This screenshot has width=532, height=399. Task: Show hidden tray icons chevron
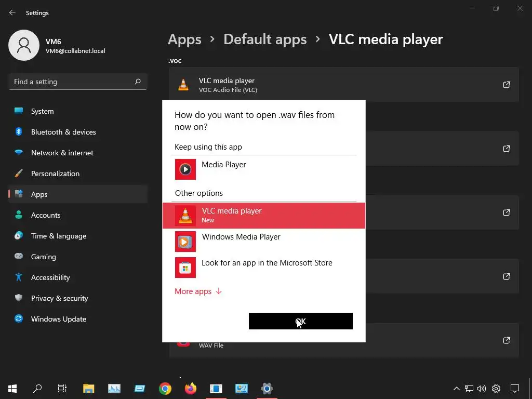point(457,389)
